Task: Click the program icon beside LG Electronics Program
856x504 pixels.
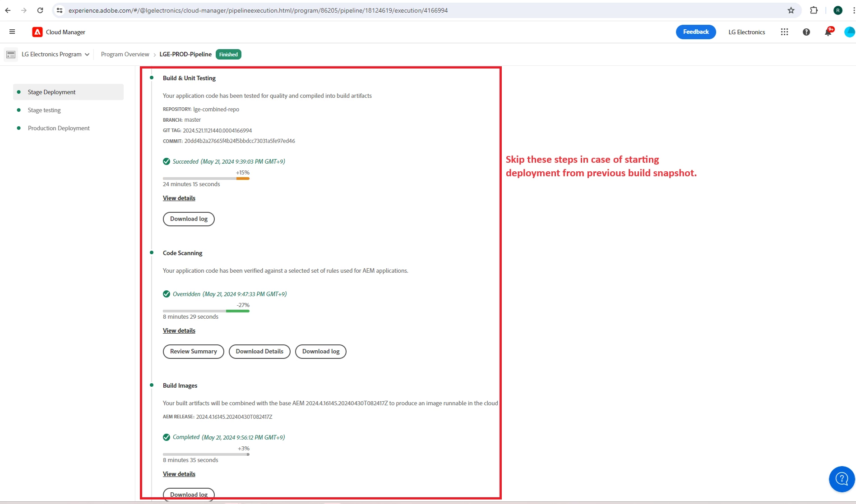Action: [x=11, y=55]
